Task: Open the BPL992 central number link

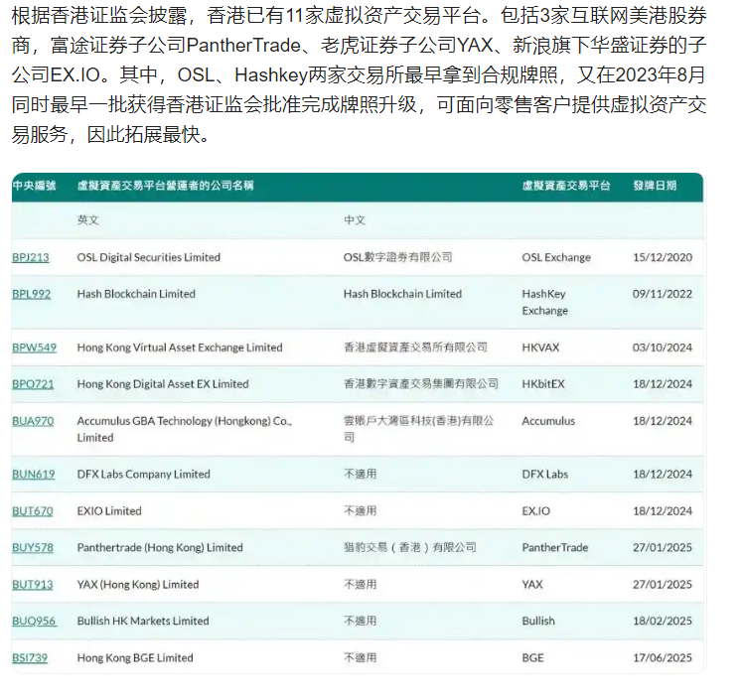Action: click(31, 294)
